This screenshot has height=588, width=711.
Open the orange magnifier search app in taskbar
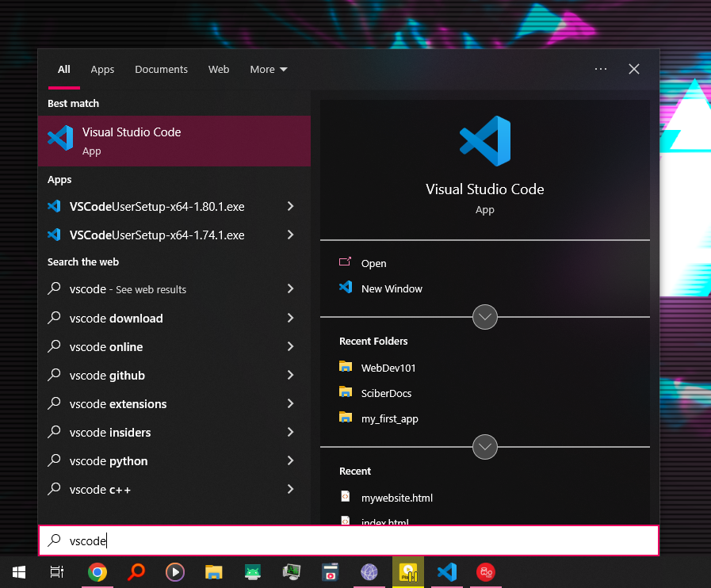click(136, 572)
